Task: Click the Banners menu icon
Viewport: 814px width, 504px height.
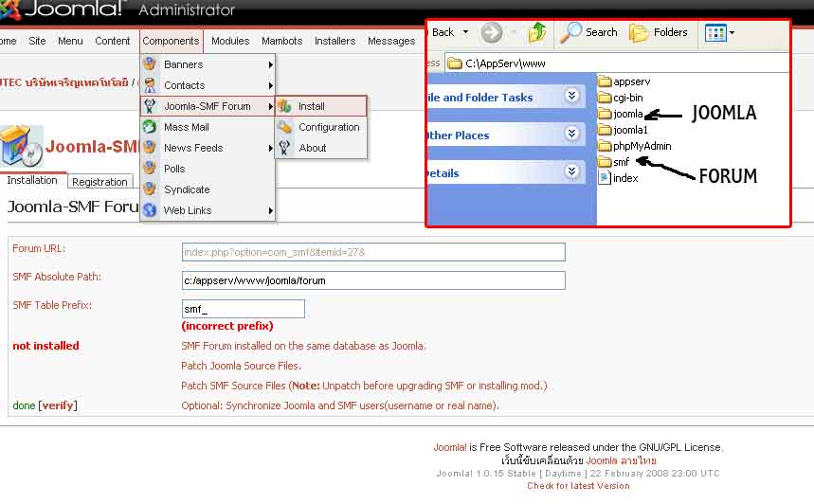Action: 150,63
